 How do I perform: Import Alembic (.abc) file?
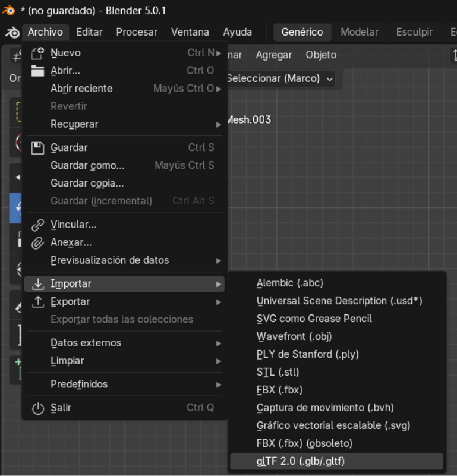337,283
